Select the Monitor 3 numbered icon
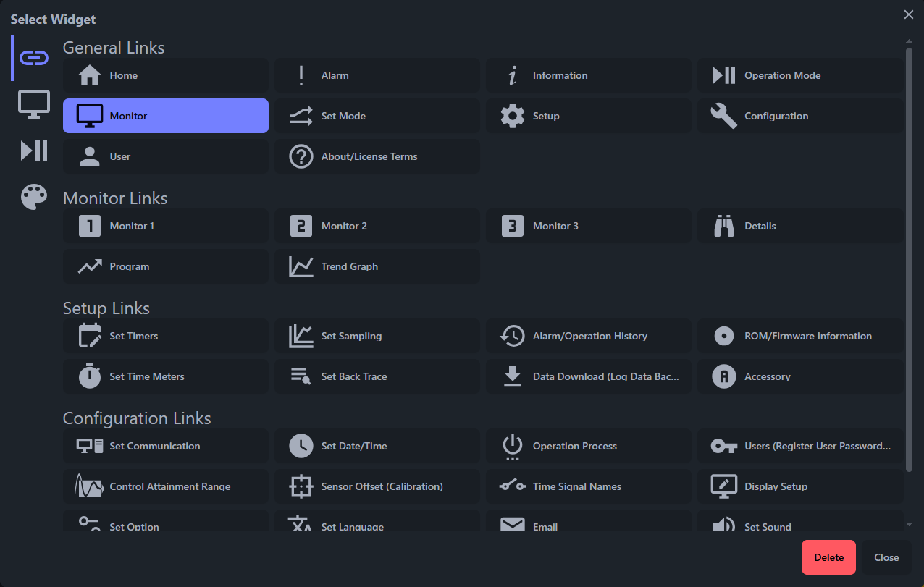The image size is (924, 587). (513, 226)
